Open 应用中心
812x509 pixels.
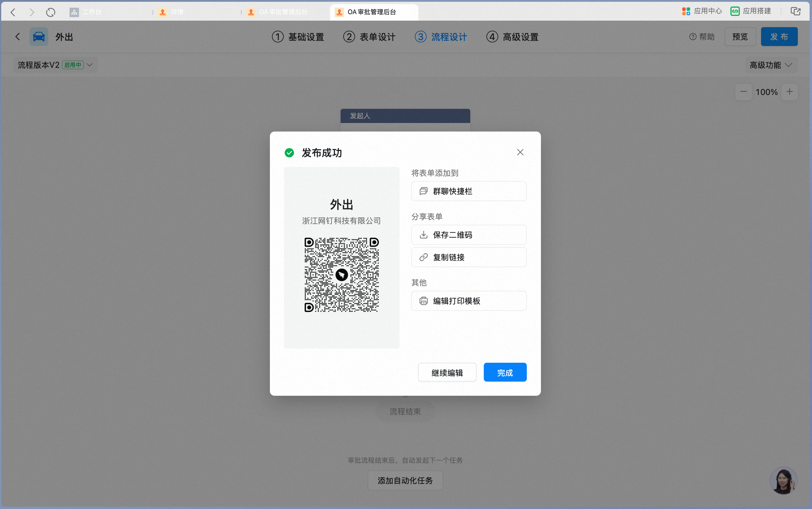click(702, 11)
